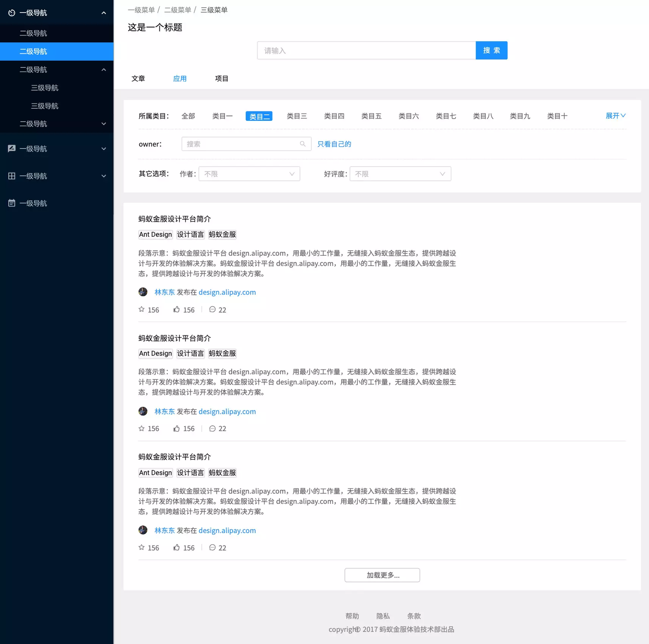Open the 作者 不限 dropdown
This screenshot has width=649, height=644.
tap(249, 174)
